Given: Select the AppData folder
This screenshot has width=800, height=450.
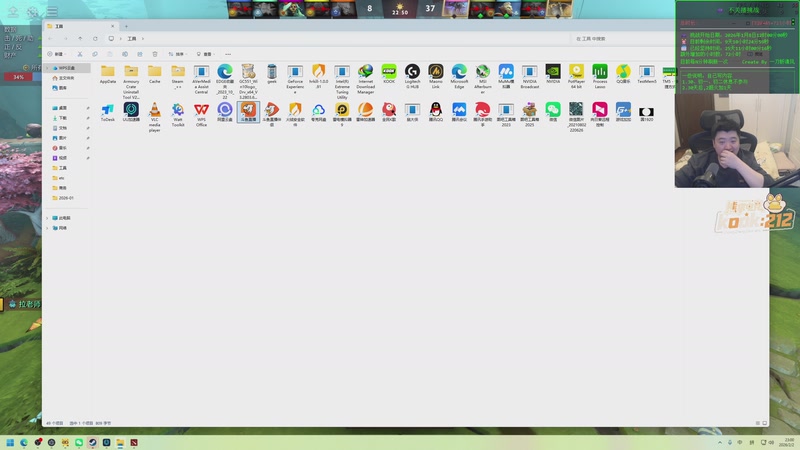Looking at the screenshot, I should 108,74.
